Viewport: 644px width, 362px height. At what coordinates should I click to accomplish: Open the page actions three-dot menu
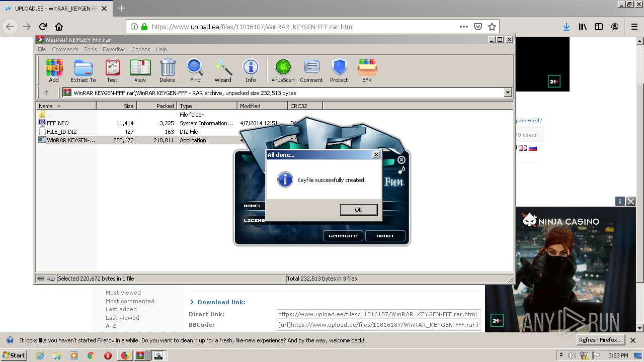point(463,27)
